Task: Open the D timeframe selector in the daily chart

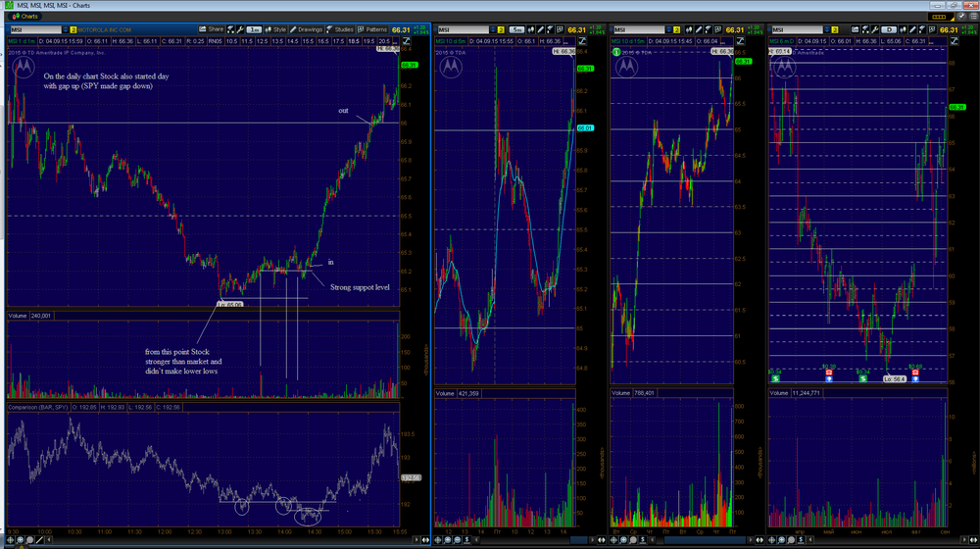Action: coord(889,29)
